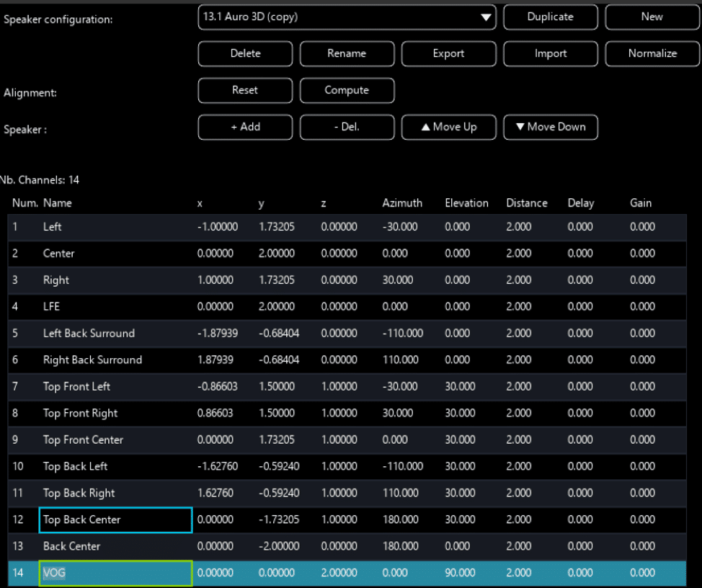Move the selected speaker up
Screen dimensions: 702x588
pos(448,128)
